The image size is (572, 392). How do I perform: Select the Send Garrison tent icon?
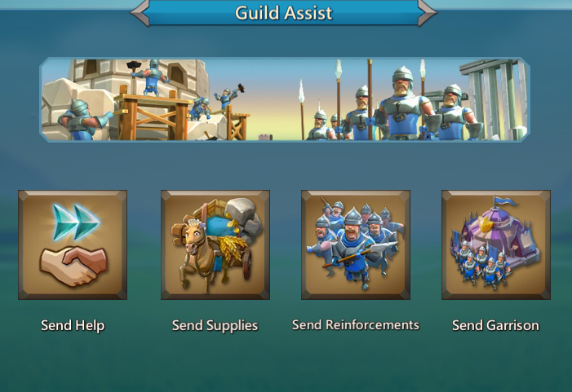tap(496, 244)
